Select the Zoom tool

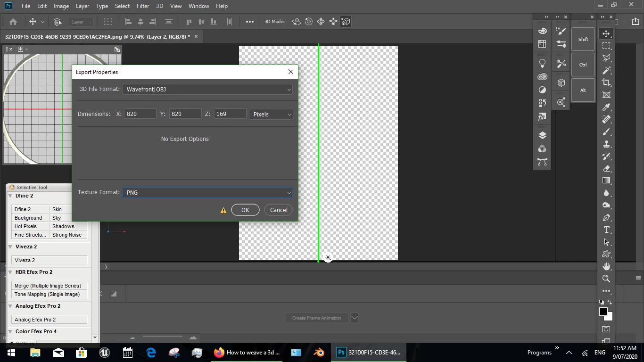(x=606, y=279)
